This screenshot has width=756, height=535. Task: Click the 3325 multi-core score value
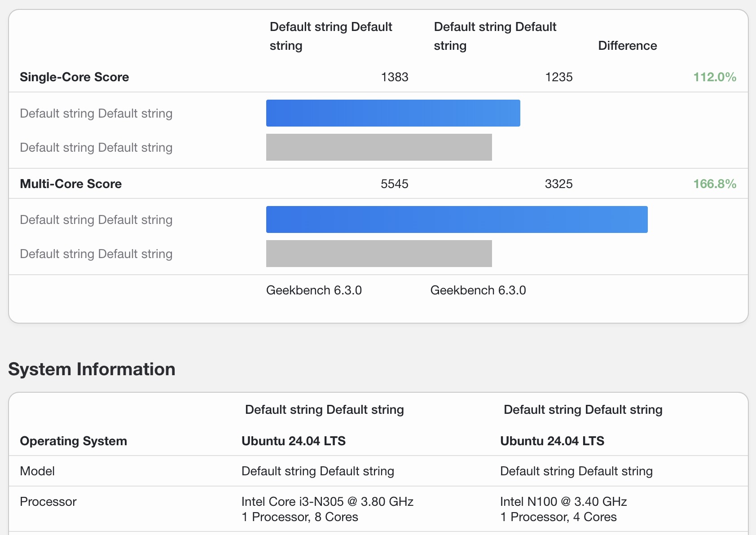coord(558,184)
